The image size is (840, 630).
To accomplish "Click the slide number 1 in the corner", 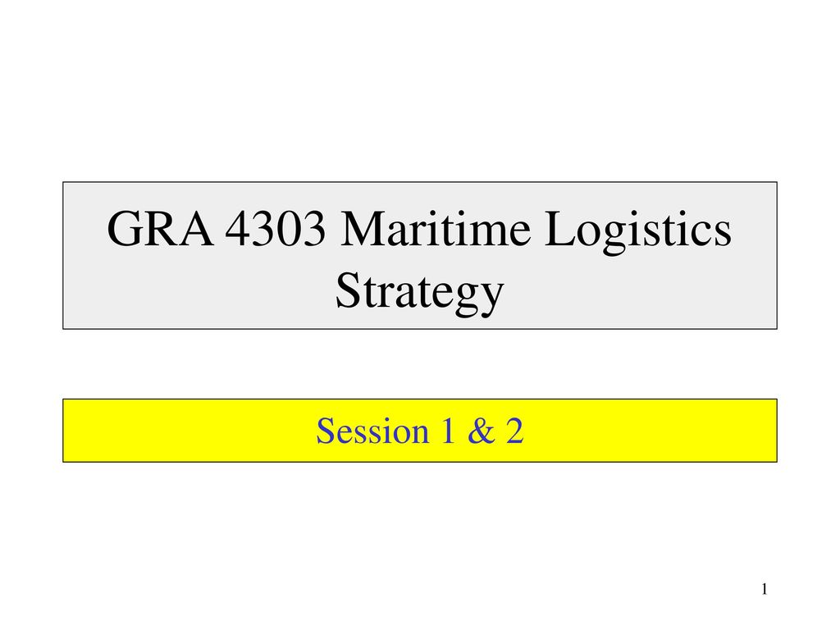I will (765, 589).
